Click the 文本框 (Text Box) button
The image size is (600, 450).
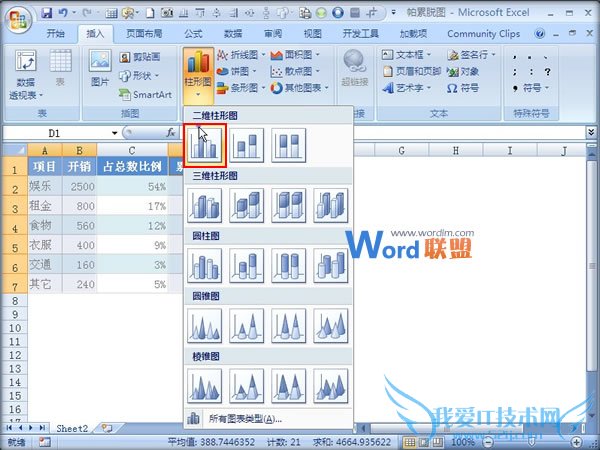pyautogui.click(x=410, y=56)
